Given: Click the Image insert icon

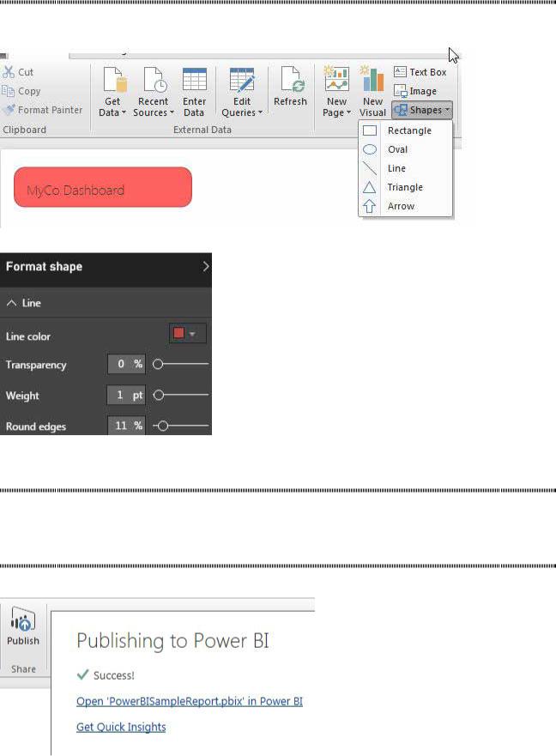Looking at the screenshot, I should [400, 91].
